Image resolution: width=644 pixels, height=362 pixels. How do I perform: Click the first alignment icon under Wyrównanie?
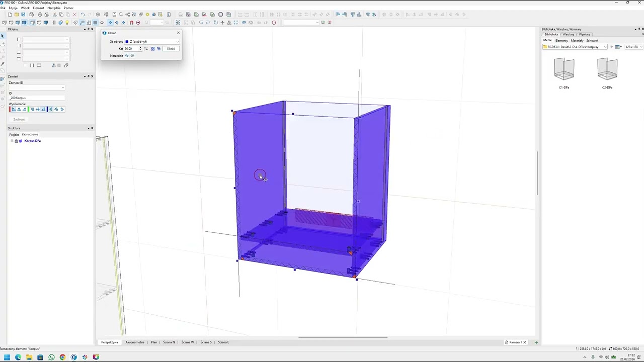tap(14, 109)
